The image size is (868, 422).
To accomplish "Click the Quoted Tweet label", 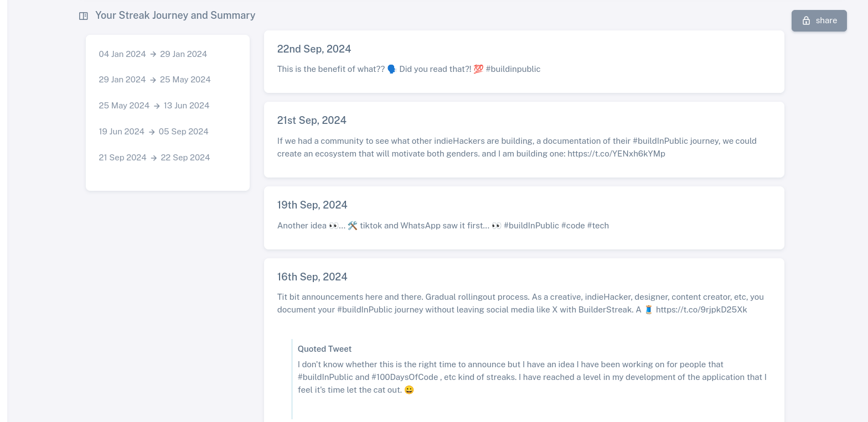I will click(324, 349).
